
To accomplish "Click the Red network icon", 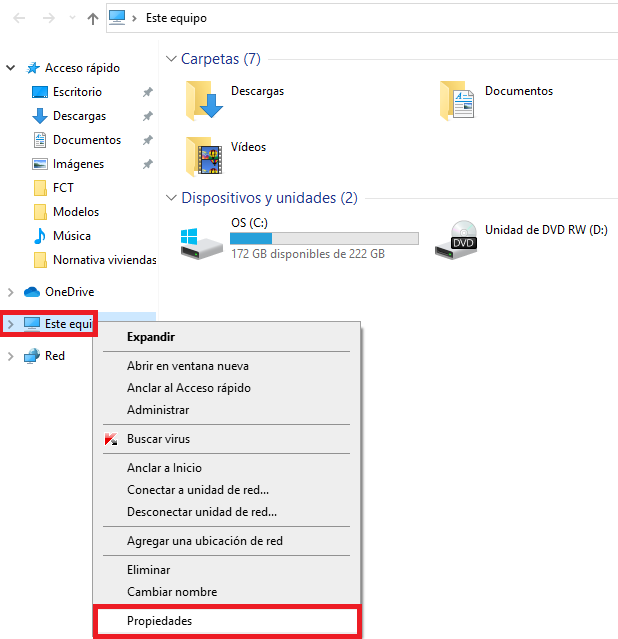I will click(32, 356).
